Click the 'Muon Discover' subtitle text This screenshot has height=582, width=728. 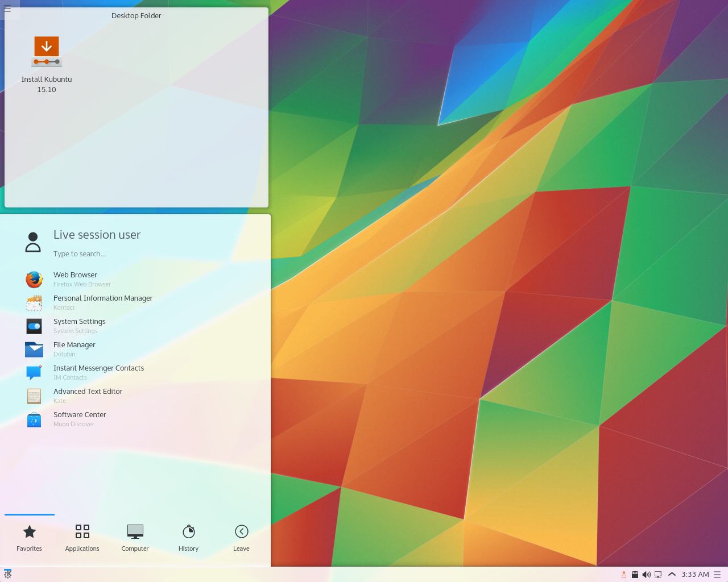coord(74,424)
